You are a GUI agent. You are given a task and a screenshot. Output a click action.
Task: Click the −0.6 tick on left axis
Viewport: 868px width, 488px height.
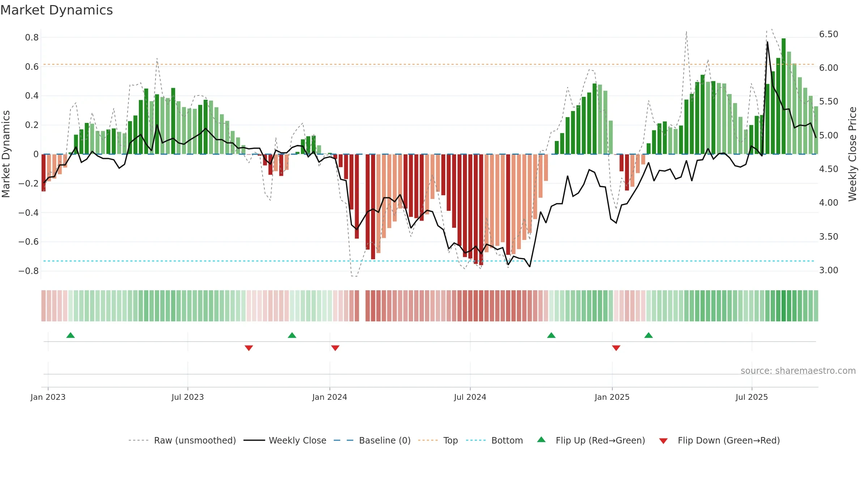[29, 242]
